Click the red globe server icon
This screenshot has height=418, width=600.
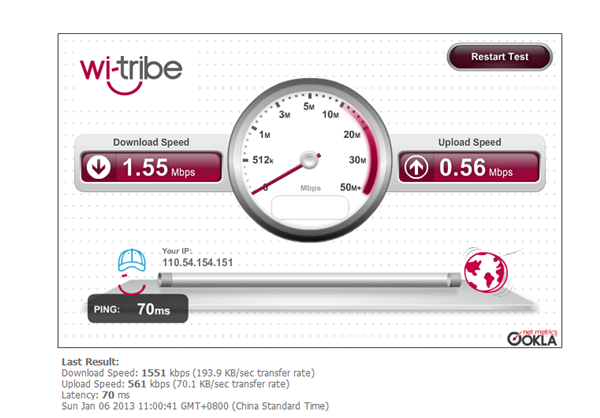(x=486, y=272)
